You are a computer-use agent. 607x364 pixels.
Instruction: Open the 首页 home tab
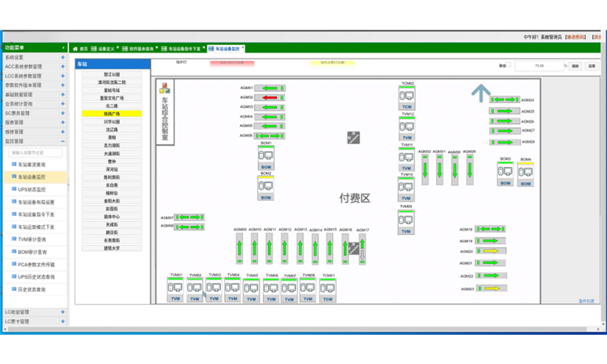pyautogui.click(x=81, y=49)
